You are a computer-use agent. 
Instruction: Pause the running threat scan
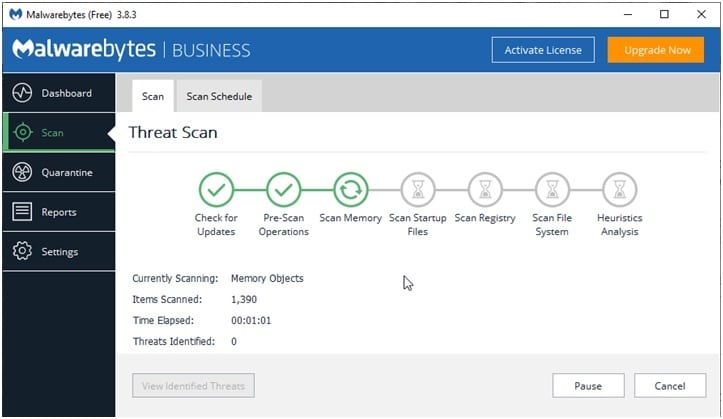pyautogui.click(x=588, y=386)
